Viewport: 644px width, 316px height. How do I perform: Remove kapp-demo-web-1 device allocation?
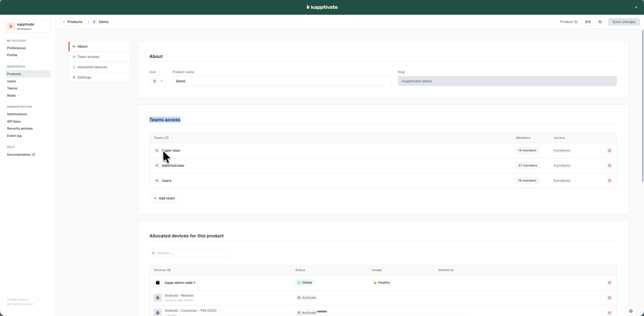click(609, 282)
